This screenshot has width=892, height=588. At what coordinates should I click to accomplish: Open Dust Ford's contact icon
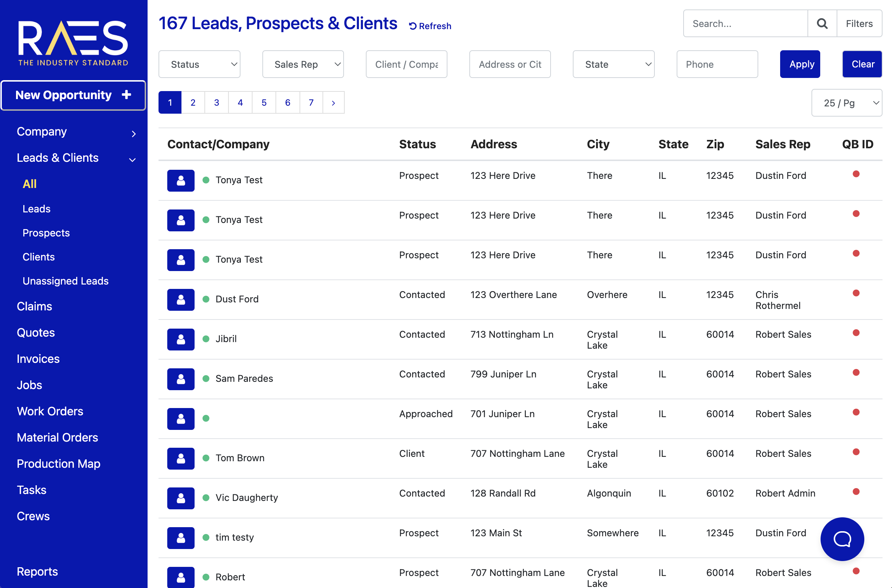point(181,299)
